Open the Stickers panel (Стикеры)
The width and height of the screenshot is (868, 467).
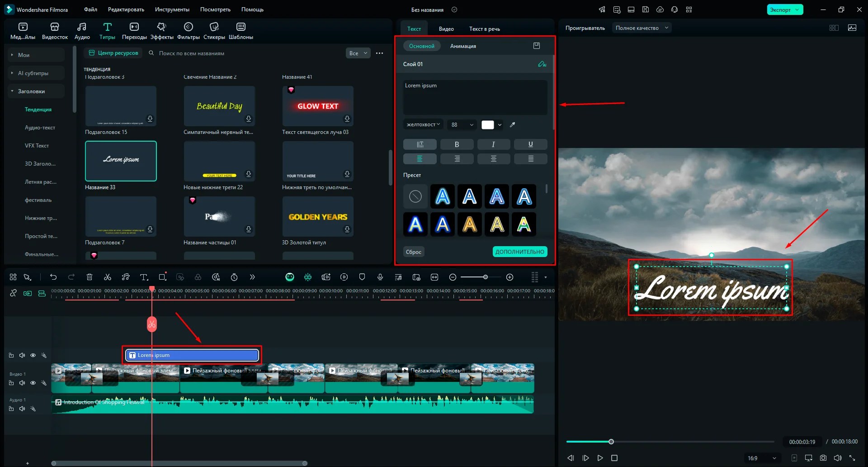pyautogui.click(x=214, y=31)
